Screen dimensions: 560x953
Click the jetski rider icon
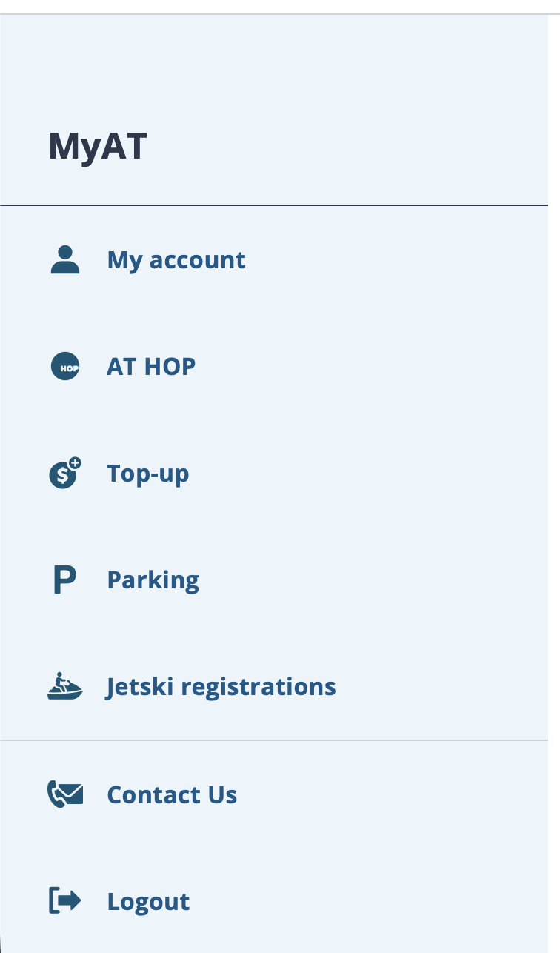[65, 687]
